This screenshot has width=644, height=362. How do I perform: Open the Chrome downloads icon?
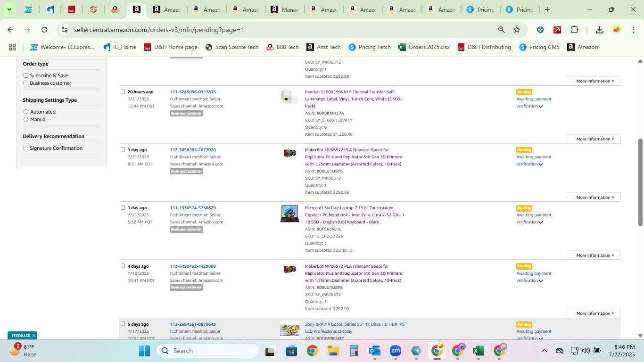[600, 30]
